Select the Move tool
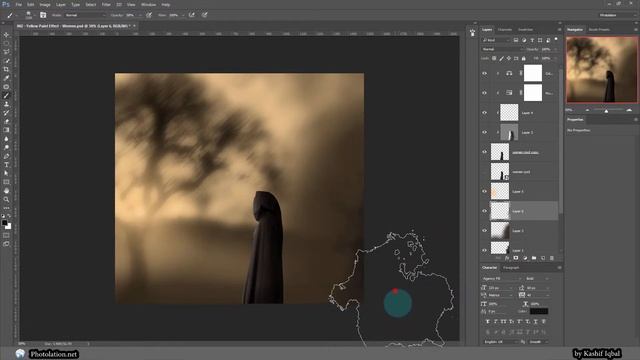640x360 pixels. 6,35
